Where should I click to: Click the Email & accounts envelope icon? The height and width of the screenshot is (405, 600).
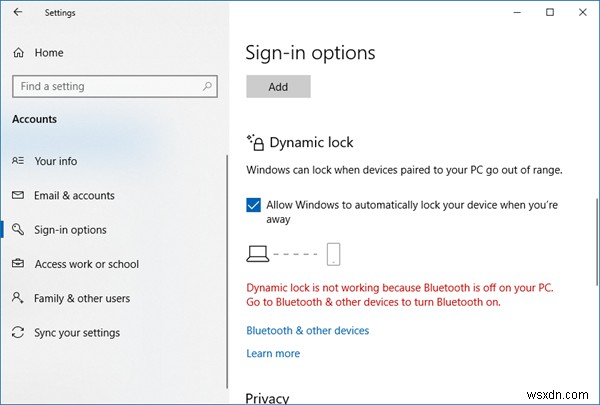18,195
